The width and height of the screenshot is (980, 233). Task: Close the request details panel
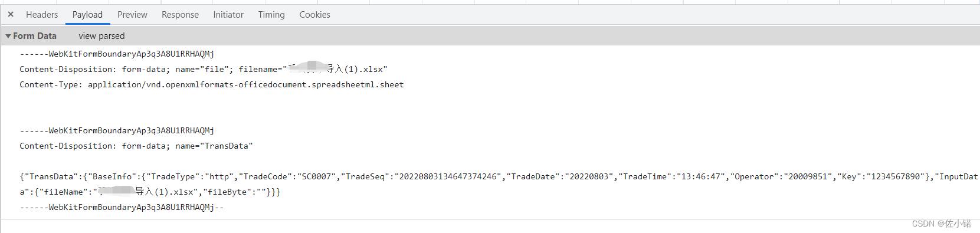coord(11,14)
